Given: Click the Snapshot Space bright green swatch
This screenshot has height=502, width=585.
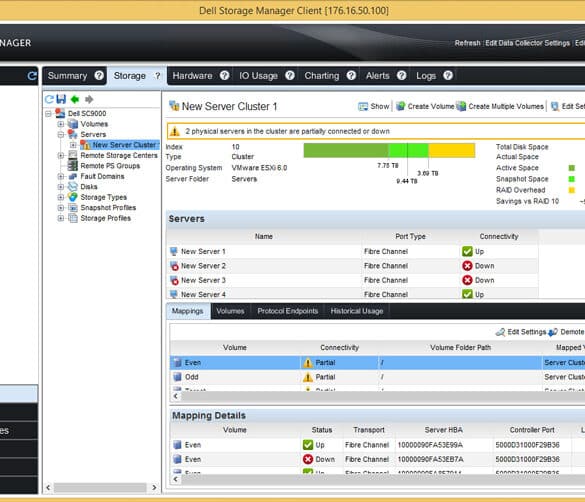Looking at the screenshot, I should (572, 179).
